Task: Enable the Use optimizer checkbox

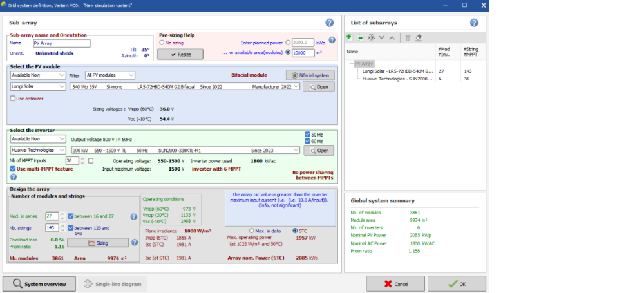Action: click(x=13, y=99)
